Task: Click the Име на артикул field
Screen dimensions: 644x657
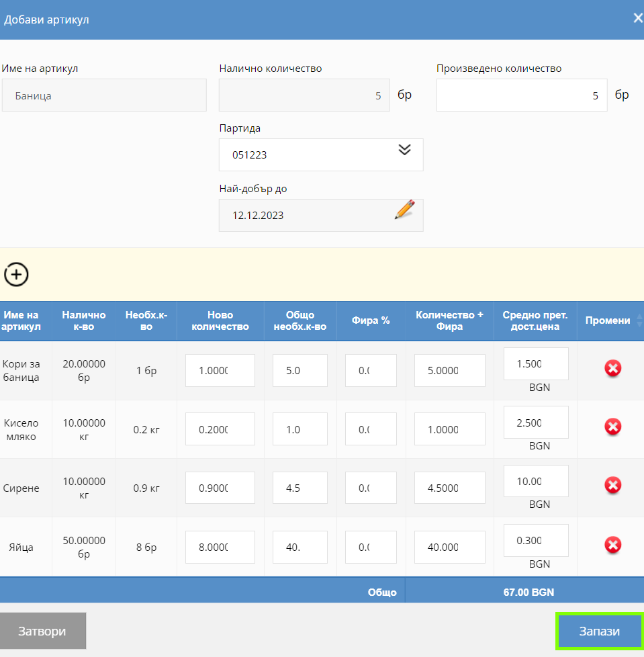Action: [x=104, y=95]
